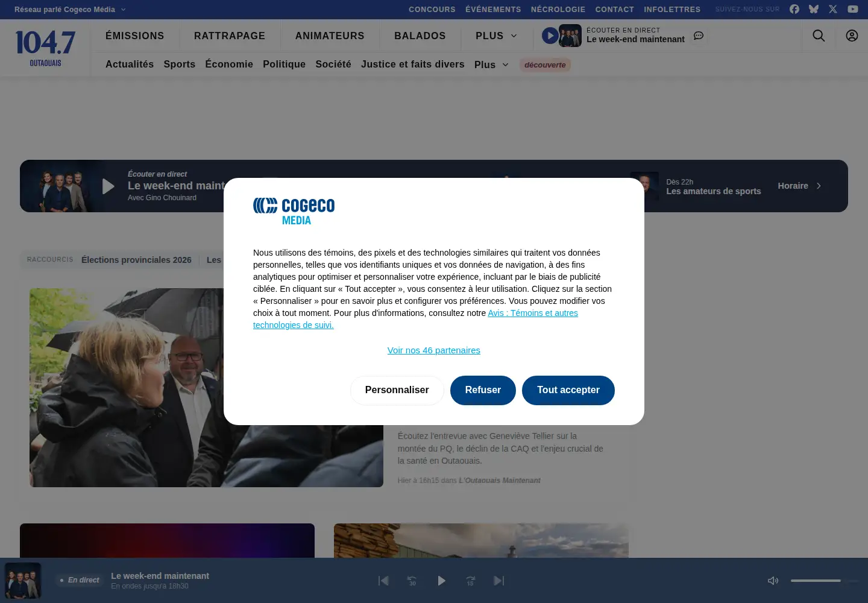This screenshot has height=603, width=868.
Task: Play Le week-end maintenant in banner
Action: coord(108,186)
